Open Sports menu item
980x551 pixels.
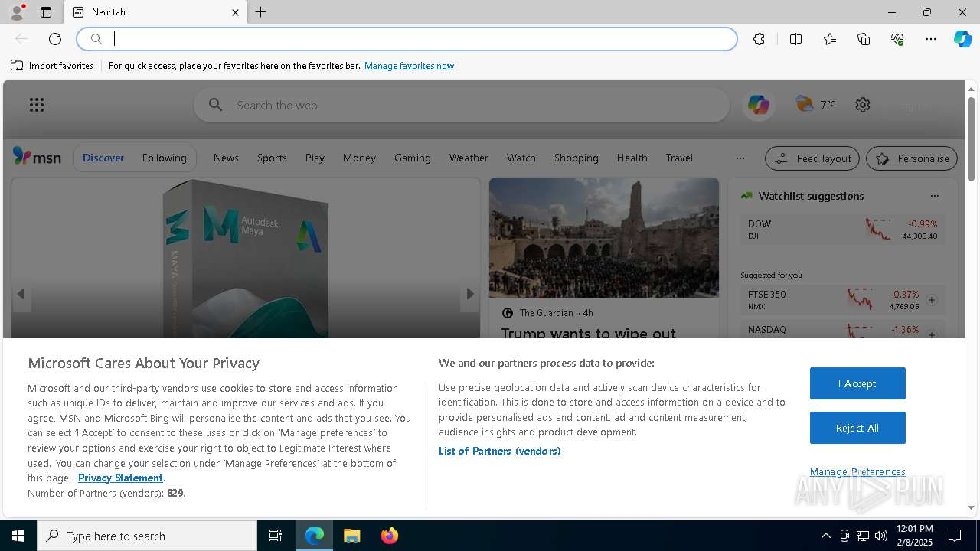click(272, 158)
